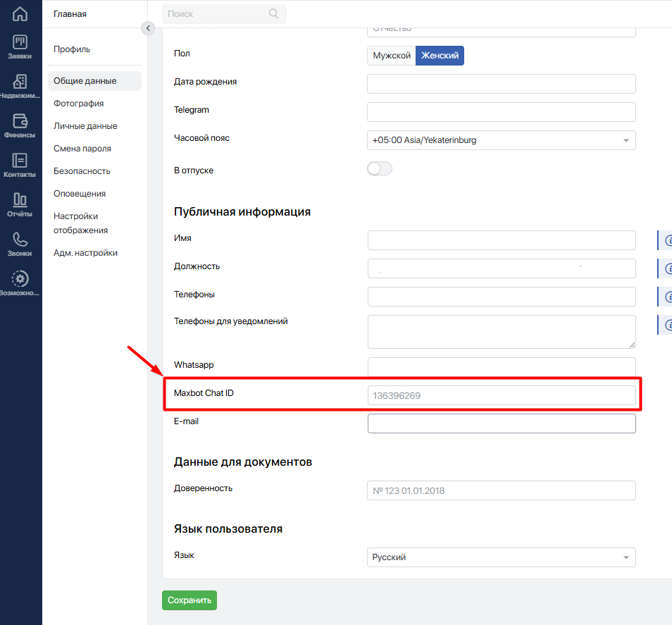Screen dimensions: 672x625
Task: Toggle the В отпуске switch
Action: [x=380, y=169]
